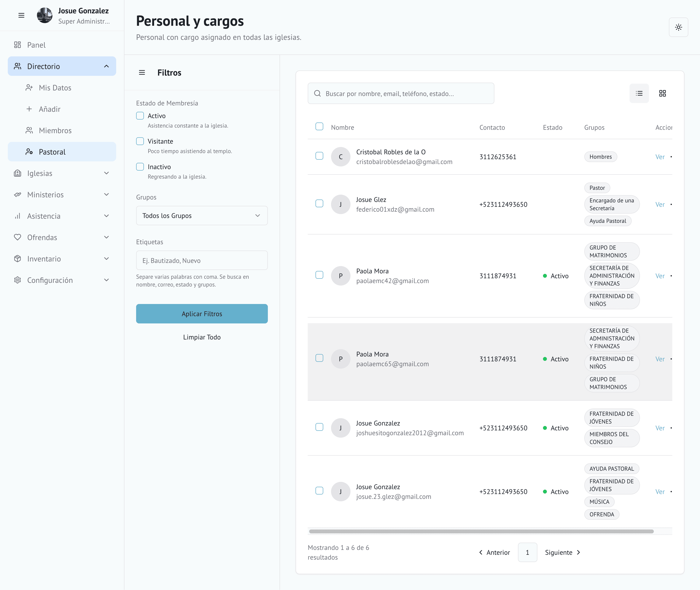Check the Visitante membership filter

[x=140, y=141]
